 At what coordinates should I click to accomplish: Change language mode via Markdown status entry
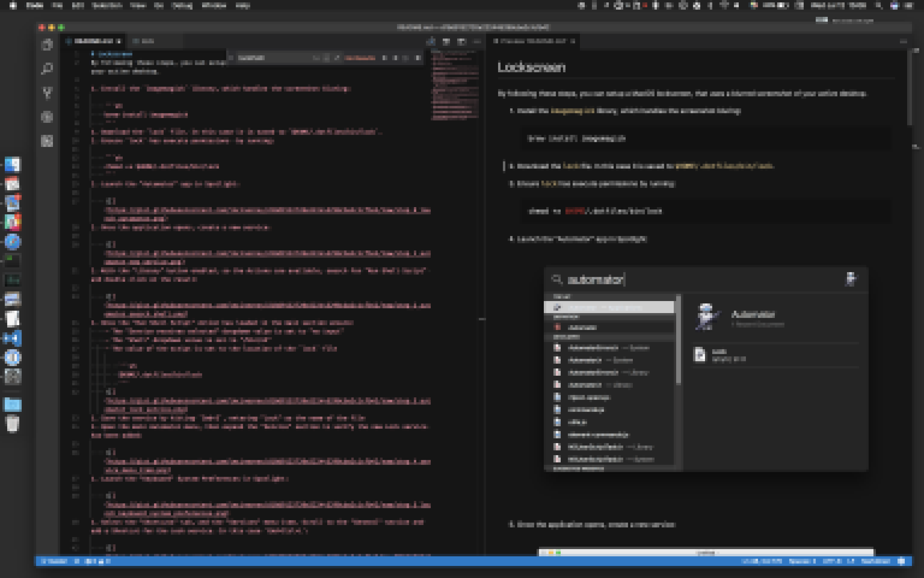click(x=875, y=561)
